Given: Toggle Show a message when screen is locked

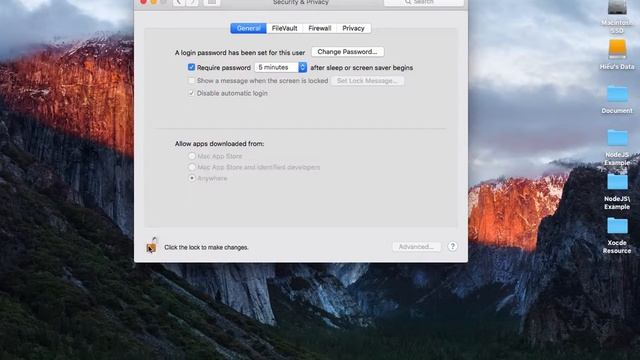Looking at the screenshot, I should click(191, 81).
